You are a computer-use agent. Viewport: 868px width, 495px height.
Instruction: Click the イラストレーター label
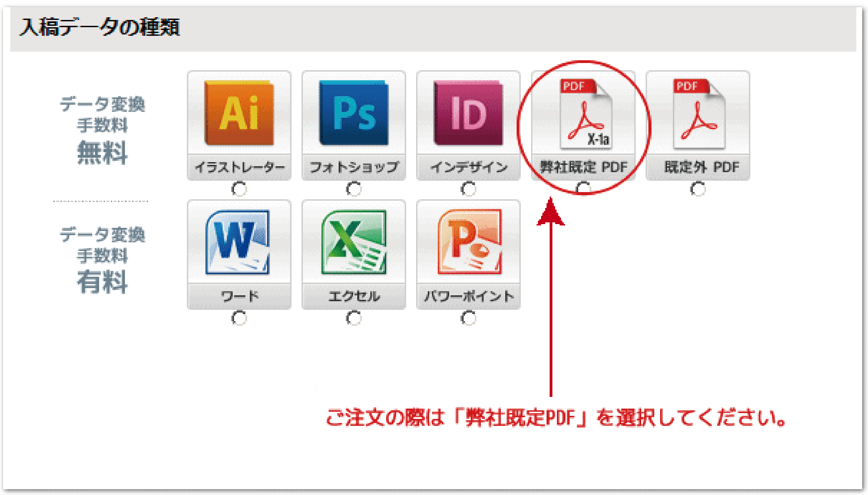click(240, 167)
